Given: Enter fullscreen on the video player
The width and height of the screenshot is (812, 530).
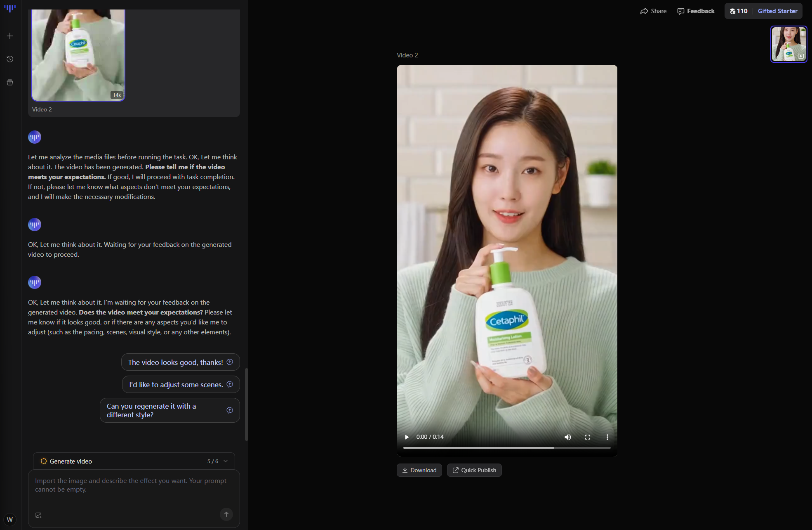Looking at the screenshot, I should [x=588, y=437].
